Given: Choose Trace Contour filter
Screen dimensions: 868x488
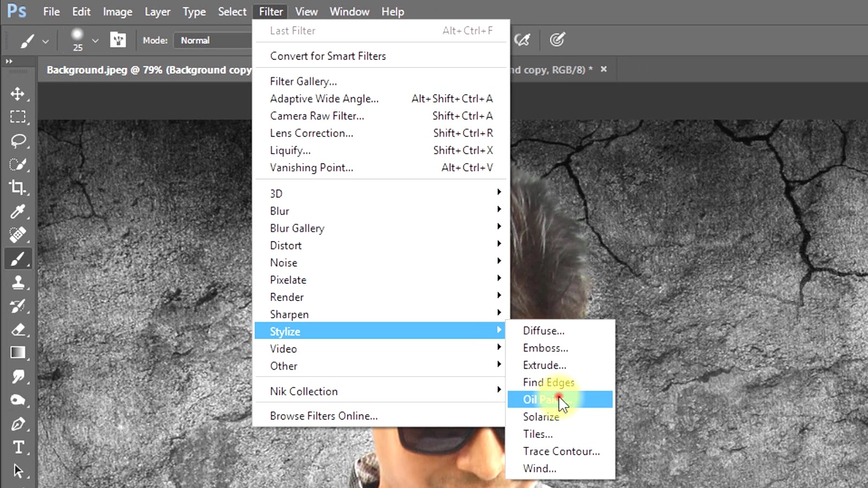Looking at the screenshot, I should 560,451.
